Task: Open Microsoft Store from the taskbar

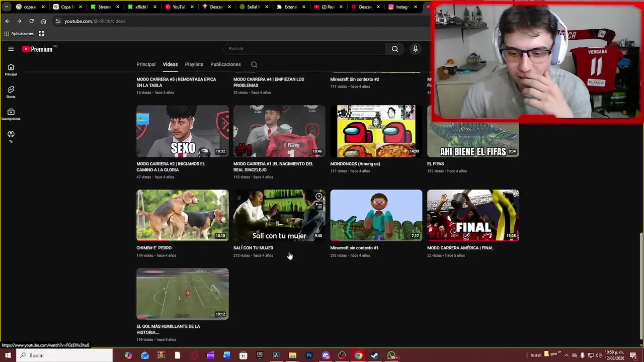Action: (244, 355)
